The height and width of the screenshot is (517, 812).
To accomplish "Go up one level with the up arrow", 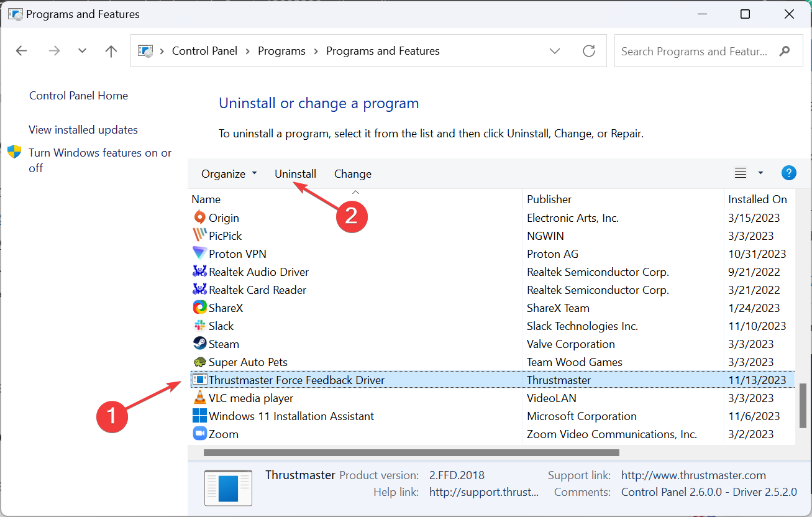I will 111,51.
